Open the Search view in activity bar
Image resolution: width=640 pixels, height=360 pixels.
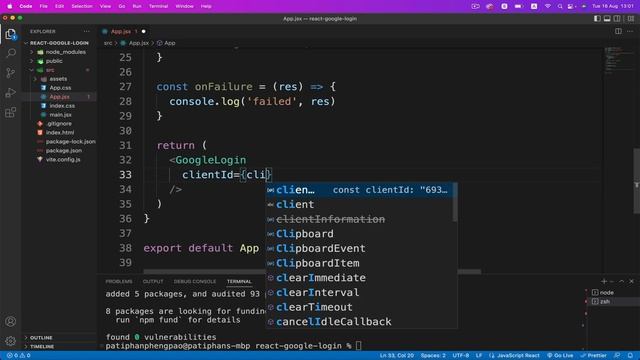(11, 53)
